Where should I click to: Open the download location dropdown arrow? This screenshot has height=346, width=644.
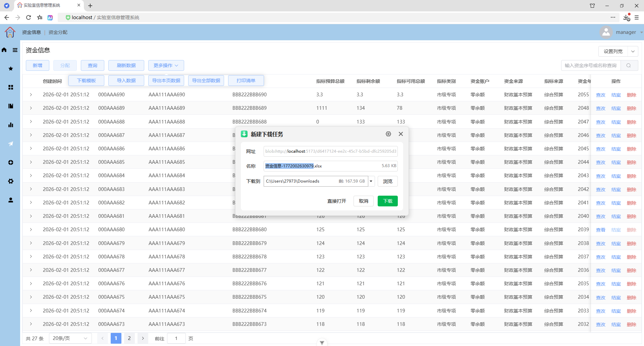(x=371, y=181)
